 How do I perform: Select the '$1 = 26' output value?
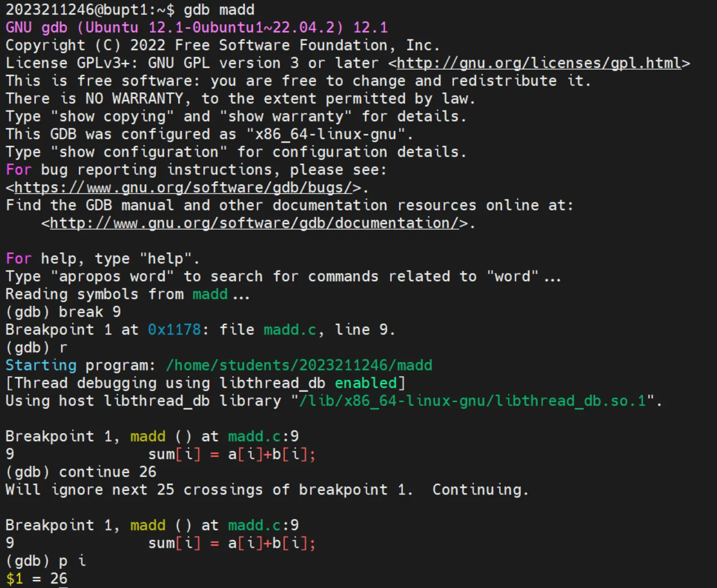point(37,579)
